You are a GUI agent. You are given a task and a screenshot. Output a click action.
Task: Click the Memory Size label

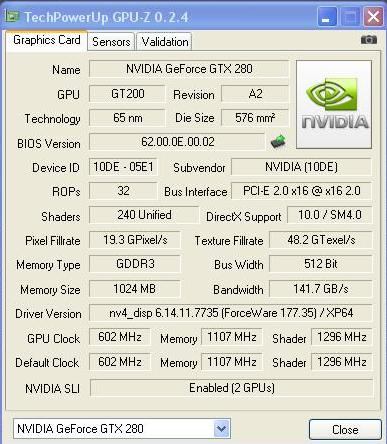50,290
